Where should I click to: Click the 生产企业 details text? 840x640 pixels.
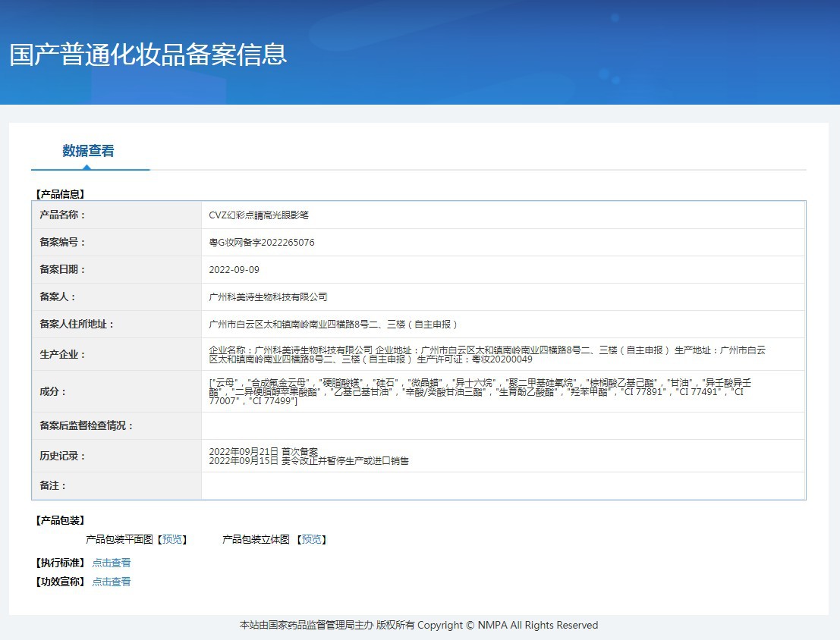click(x=487, y=354)
